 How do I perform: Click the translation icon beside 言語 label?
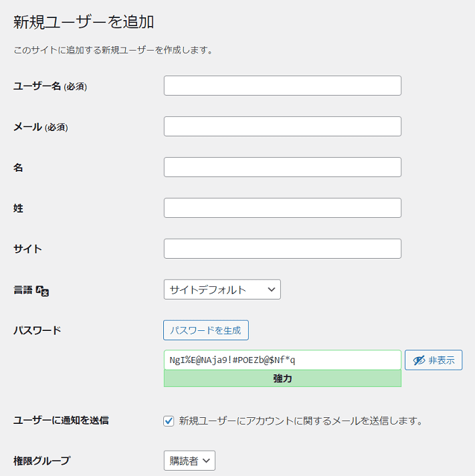click(42, 291)
